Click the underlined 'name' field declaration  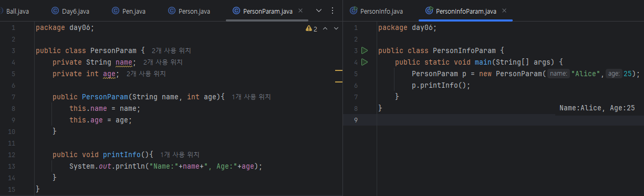(124, 63)
